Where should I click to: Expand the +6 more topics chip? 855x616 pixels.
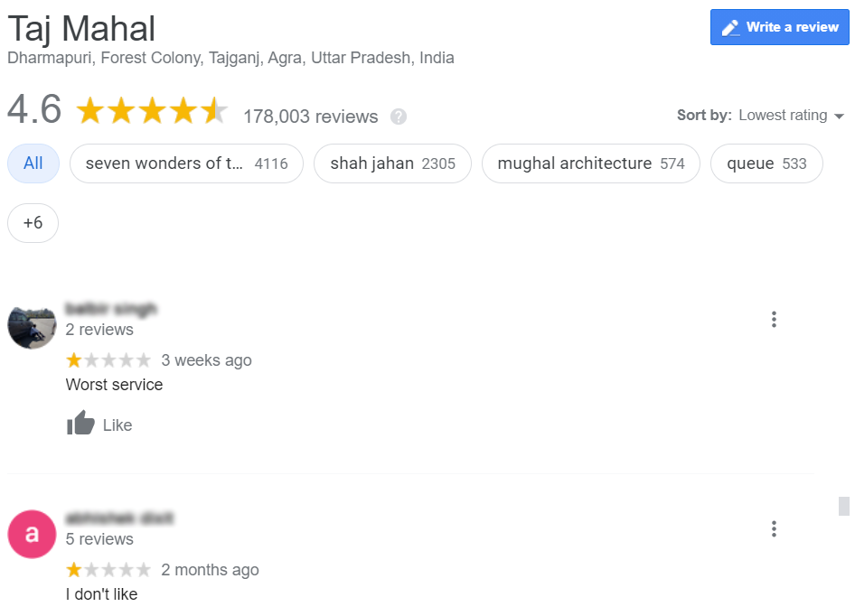tap(33, 223)
